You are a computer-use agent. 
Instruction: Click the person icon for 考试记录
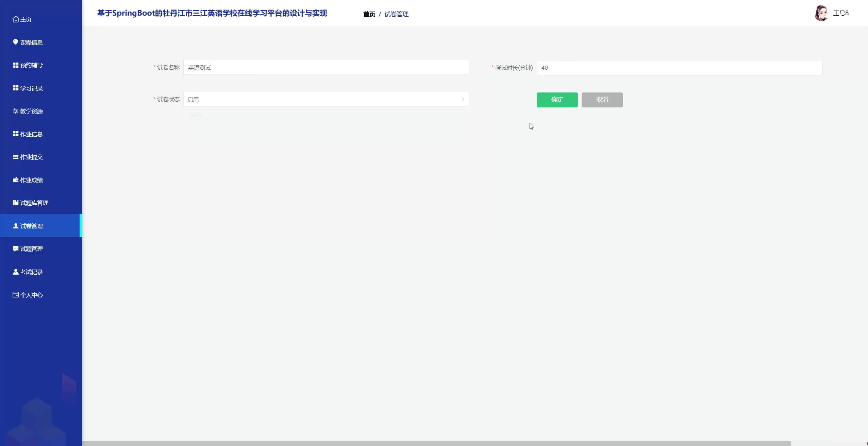16,272
